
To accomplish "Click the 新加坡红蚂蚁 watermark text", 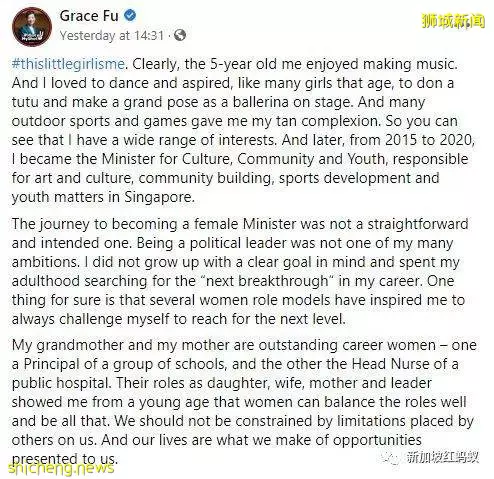I will pos(443,457).
